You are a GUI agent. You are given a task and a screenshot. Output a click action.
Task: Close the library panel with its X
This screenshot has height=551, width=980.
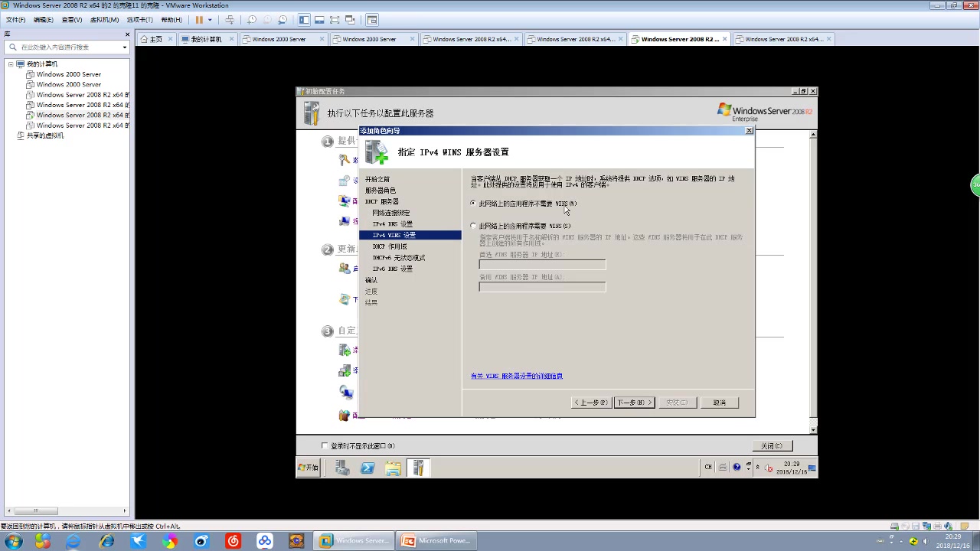point(128,34)
